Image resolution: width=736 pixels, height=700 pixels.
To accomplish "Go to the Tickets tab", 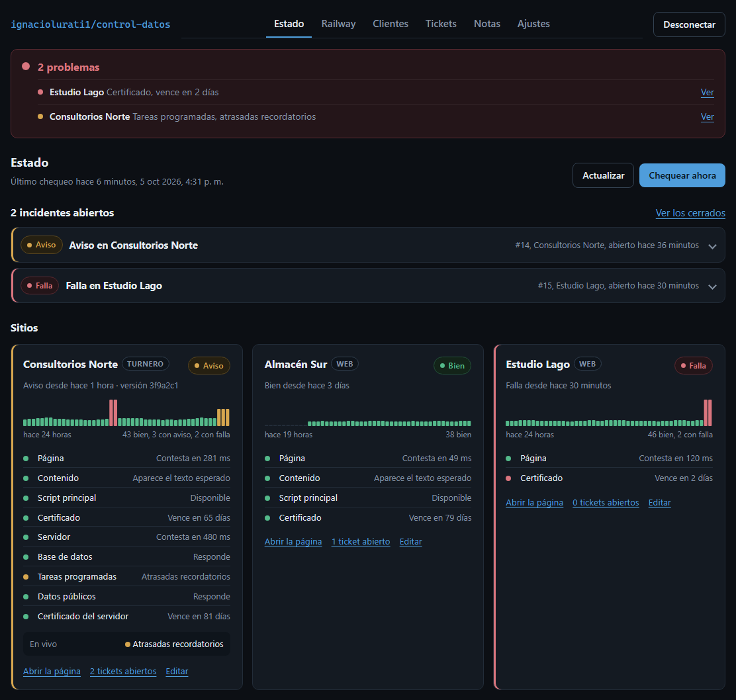I will 441,24.
